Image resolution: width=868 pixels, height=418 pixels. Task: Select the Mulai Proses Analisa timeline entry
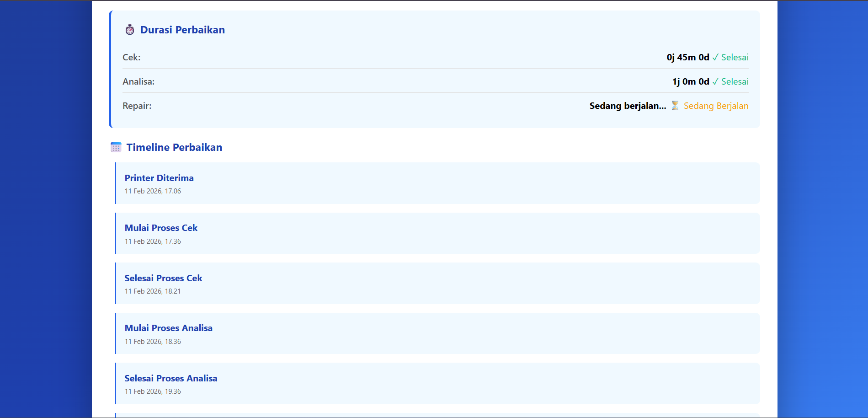click(169, 328)
